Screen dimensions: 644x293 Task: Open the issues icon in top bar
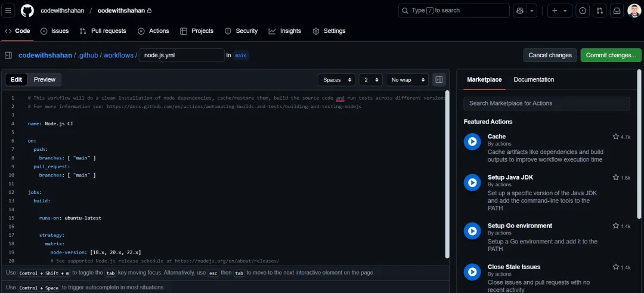[x=583, y=11]
